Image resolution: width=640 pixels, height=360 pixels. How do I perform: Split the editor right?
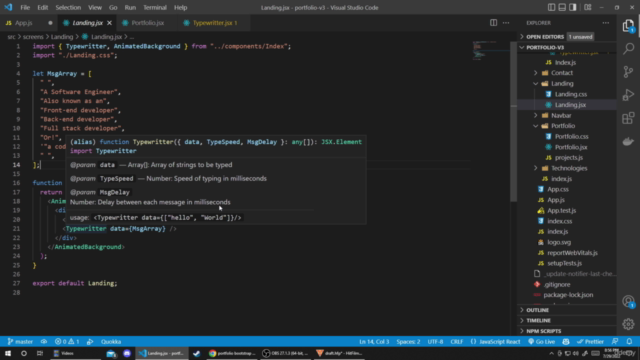[x=493, y=23]
